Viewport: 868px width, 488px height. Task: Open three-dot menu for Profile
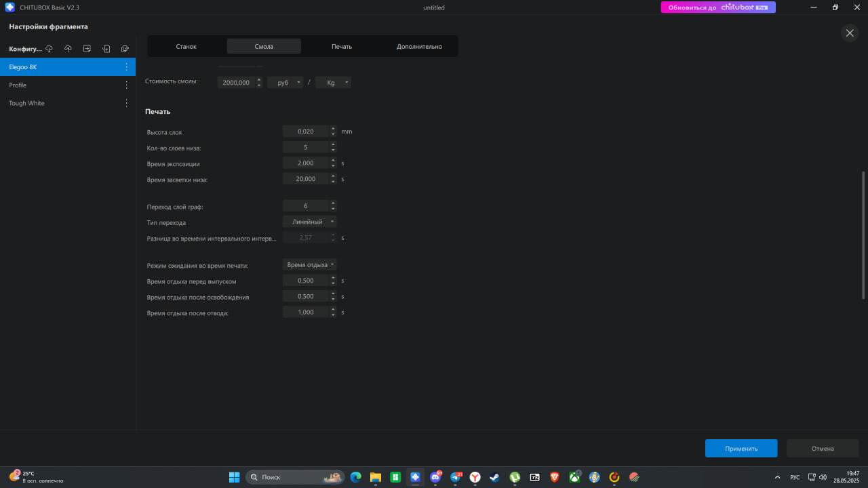126,85
